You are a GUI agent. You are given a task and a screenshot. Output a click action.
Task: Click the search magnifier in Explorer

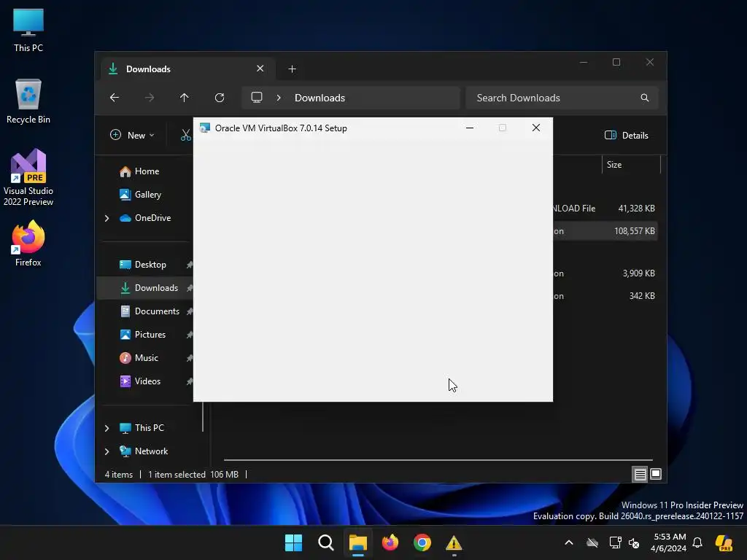(x=645, y=98)
